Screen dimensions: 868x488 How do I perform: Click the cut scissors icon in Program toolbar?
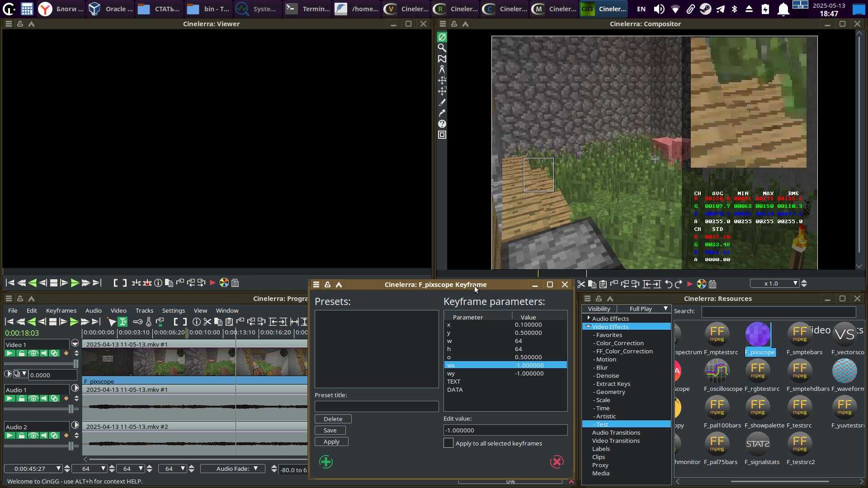click(x=208, y=322)
